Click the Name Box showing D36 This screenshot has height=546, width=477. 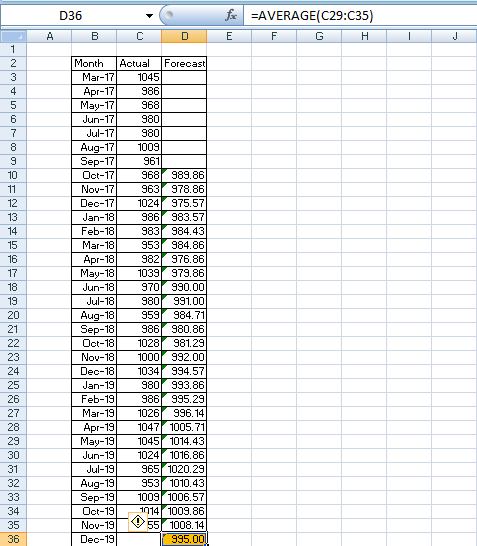tap(71, 16)
